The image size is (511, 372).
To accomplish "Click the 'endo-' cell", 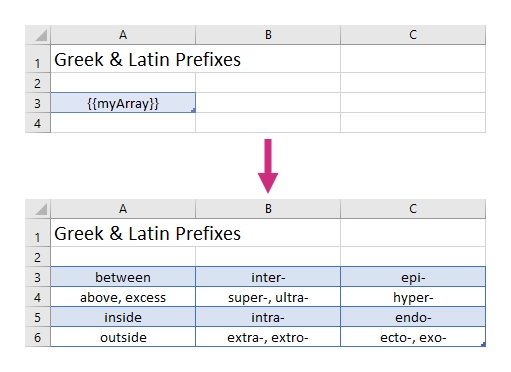I will (x=413, y=317).
